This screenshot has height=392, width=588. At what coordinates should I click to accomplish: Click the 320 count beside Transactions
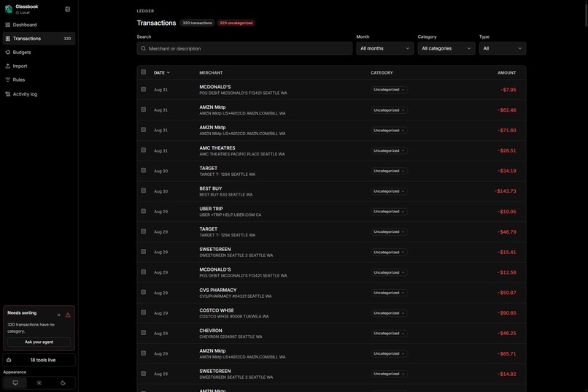67,39
